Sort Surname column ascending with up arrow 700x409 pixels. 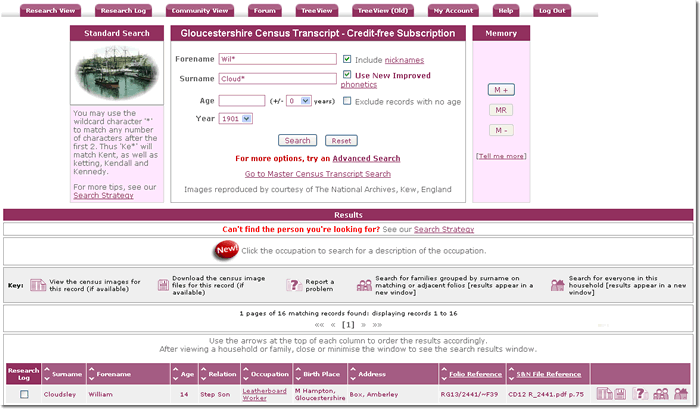tap(47, 370)
